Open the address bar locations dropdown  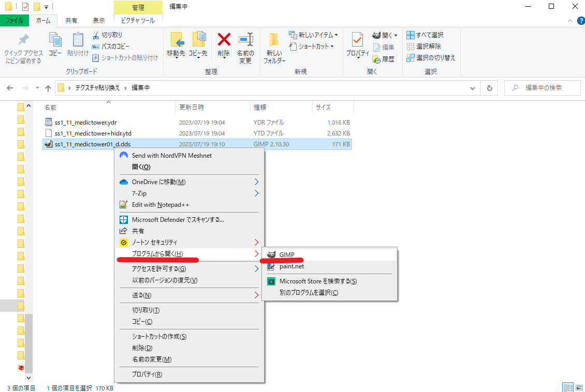(x=472, y=87)
